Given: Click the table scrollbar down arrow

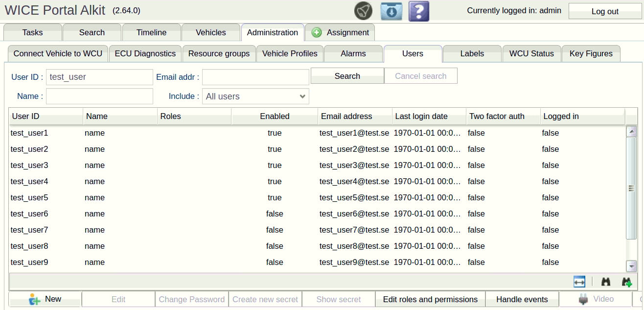Looking at the screenshot, I should (x=631, y=266).
